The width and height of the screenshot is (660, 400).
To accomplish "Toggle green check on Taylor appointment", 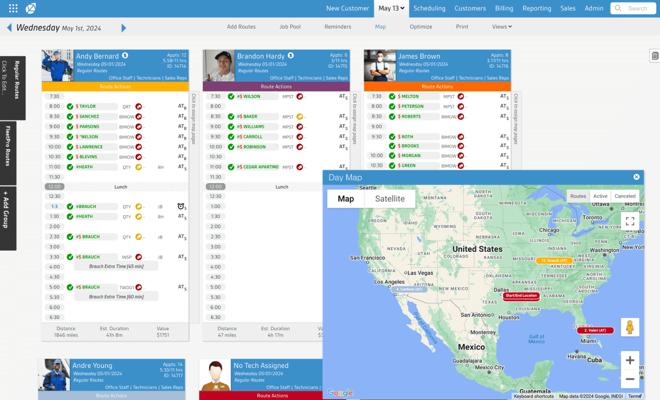I will pyautogui.click(x=70, y=107).
